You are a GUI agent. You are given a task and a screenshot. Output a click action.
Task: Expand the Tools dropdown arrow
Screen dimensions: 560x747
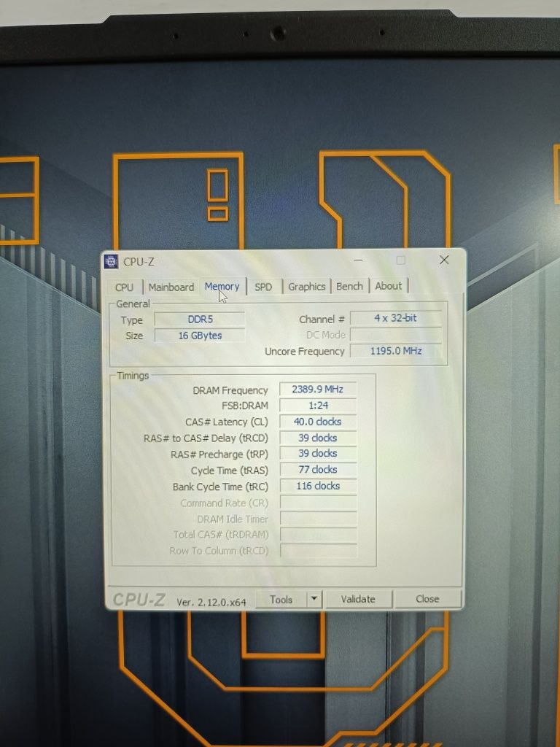click(x=314, y=600)
